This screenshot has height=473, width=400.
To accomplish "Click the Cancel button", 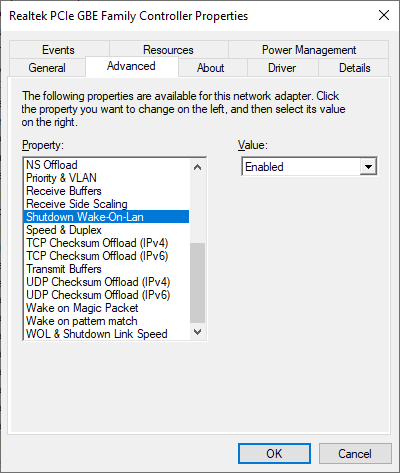I will [x=355, y=453].
